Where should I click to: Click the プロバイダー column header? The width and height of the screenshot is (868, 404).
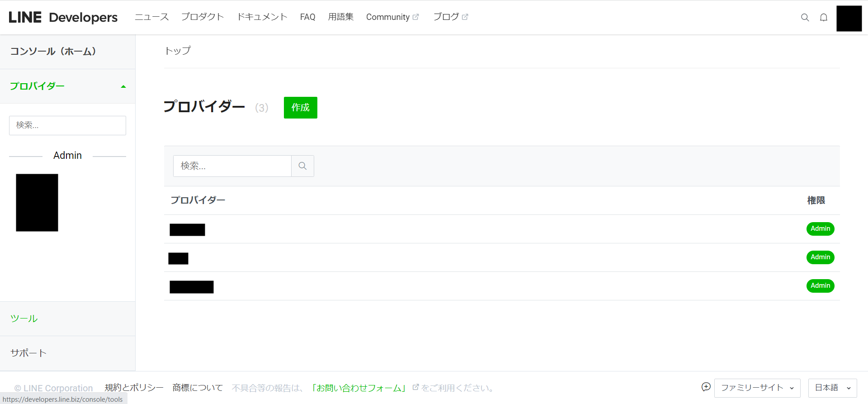(198, 200)
